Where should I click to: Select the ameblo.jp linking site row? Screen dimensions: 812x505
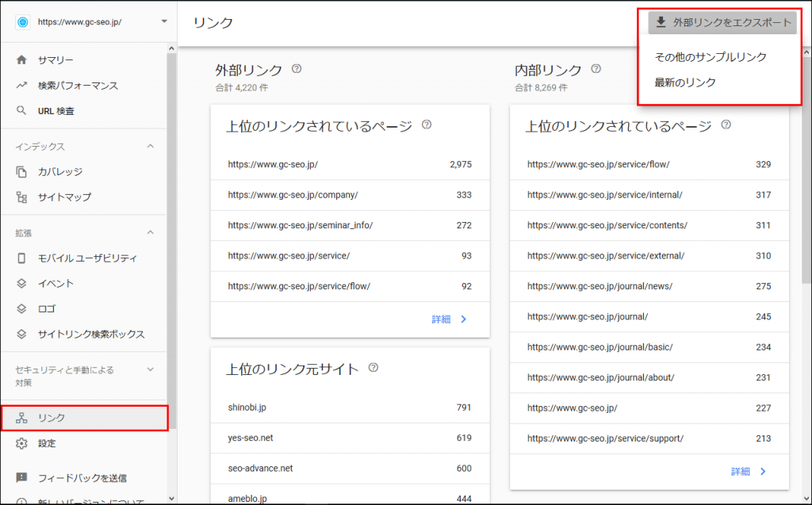[350, 495]
